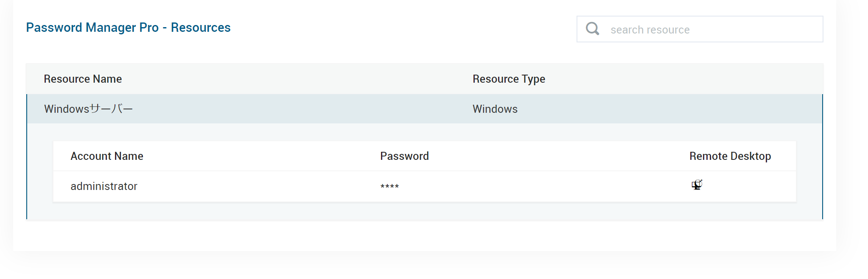Select the administrator account name
Screen dimensions: 868x279
click(x=104, y=186)
